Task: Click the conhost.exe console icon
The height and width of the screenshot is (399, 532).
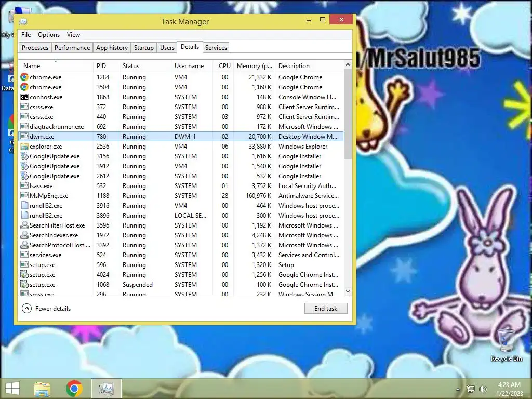Action: coord(24,97)
